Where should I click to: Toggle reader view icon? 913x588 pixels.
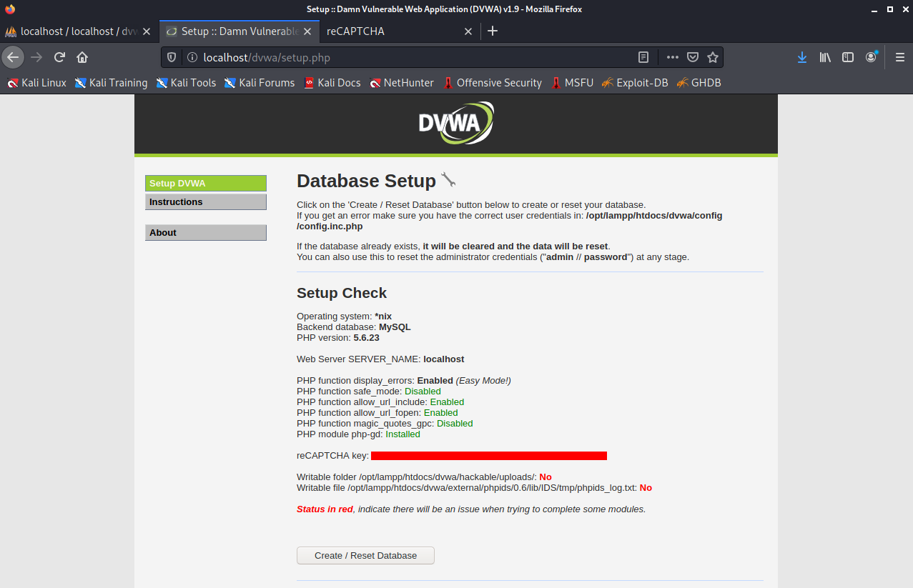click(643, 57)
